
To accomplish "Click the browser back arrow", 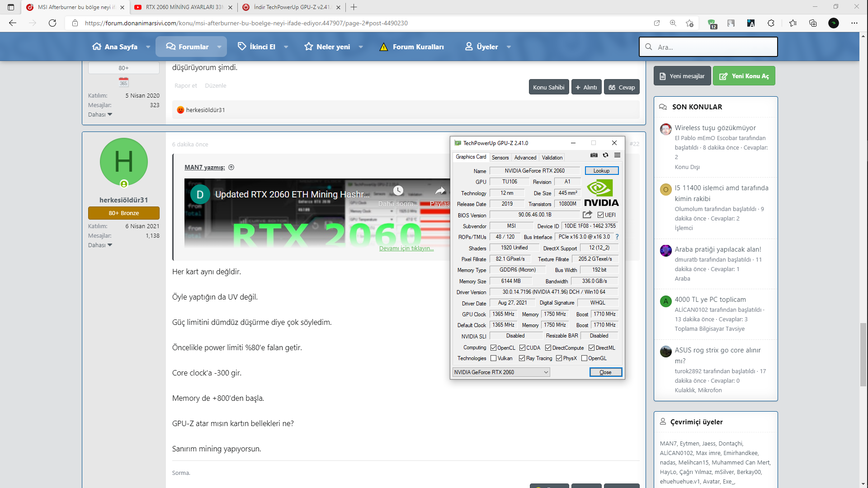I will tap(13, 23).
